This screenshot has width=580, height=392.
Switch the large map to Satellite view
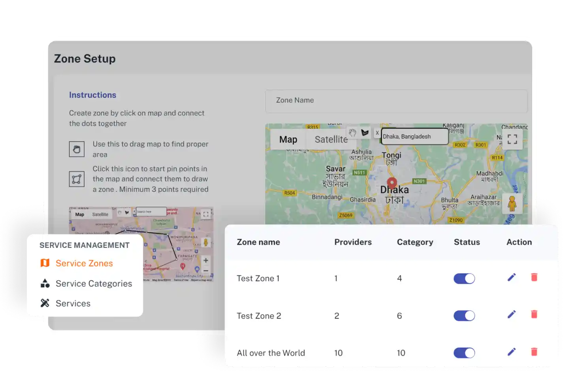331,139
